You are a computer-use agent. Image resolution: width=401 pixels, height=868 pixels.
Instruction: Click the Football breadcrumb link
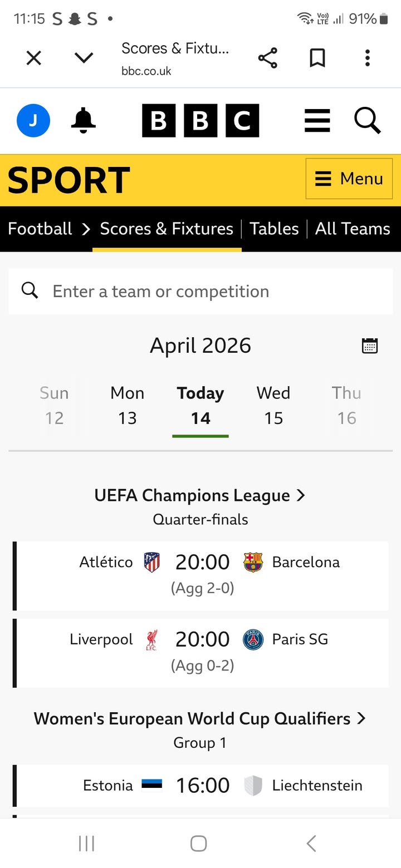click(40, 229)
